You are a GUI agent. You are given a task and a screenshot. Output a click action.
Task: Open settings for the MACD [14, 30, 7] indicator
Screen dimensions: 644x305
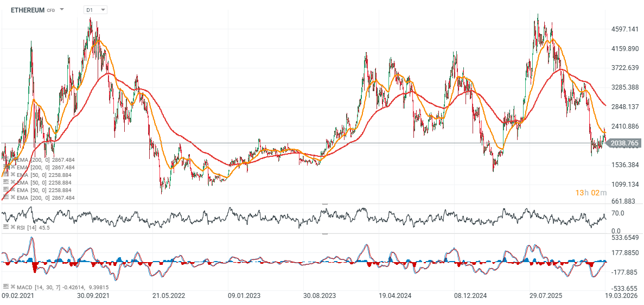pyautogui.click(x=6, y=287)
